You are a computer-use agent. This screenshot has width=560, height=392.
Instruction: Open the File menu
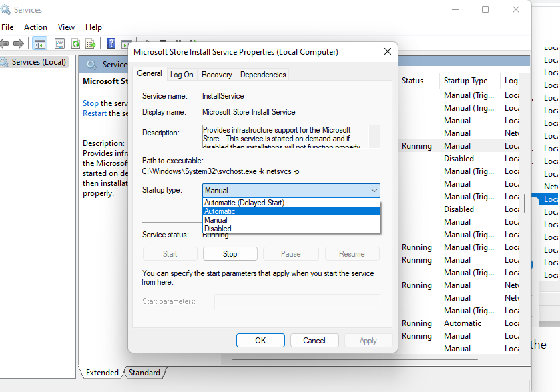click(x=7, y=27)
